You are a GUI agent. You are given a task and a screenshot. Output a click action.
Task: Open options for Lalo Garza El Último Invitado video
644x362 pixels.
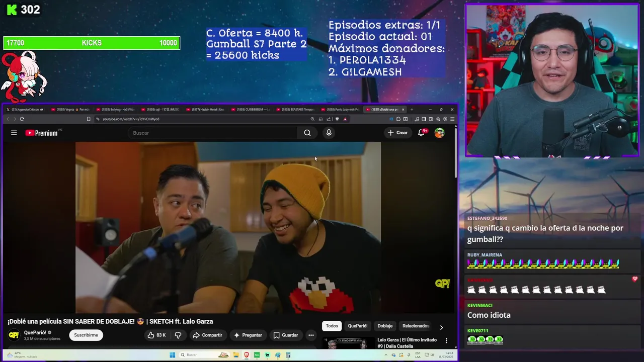click(x=446, y=340)
